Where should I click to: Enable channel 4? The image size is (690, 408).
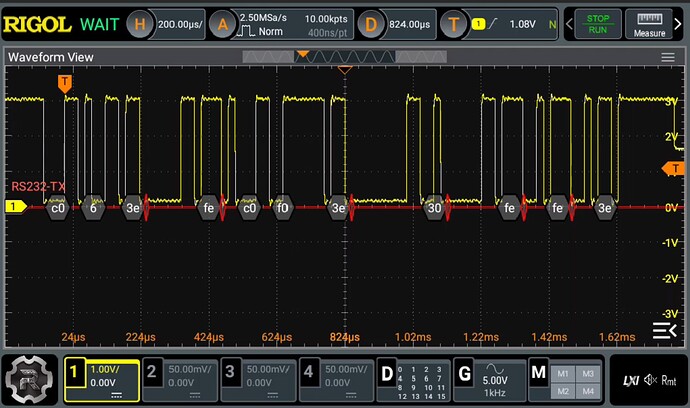[337, 380]
